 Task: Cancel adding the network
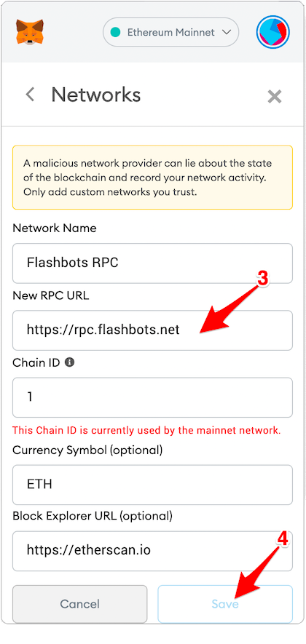(x=80, y=604)
